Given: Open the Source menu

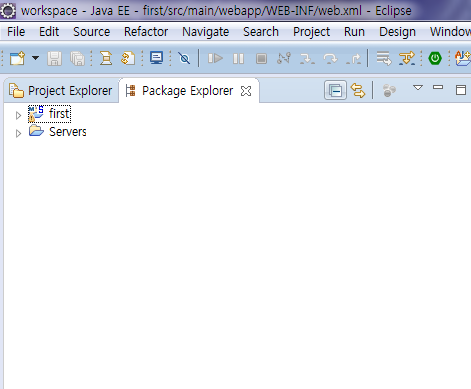Looking at the screenshot, I should click(x=92, y=32).
